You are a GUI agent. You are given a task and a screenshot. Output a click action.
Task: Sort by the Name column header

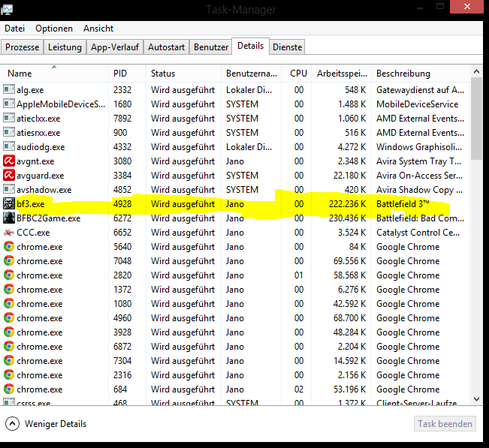[x=54, y=74]
